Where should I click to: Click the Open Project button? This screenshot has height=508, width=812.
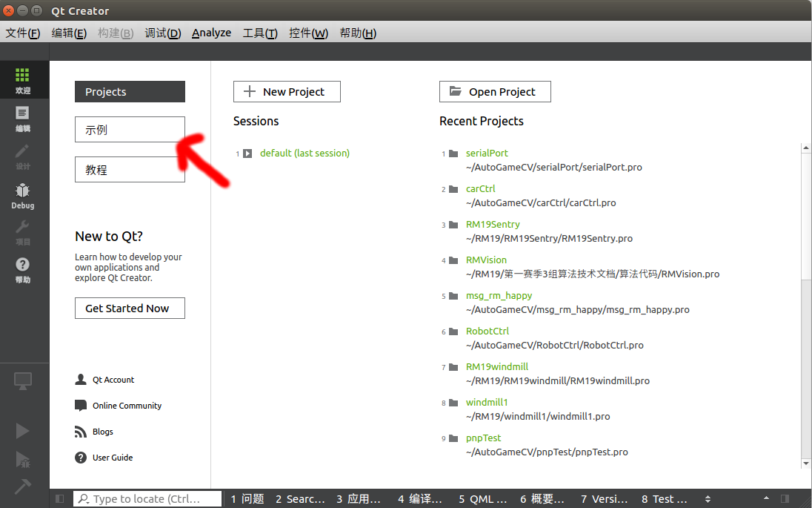click(x=495, y=92)
